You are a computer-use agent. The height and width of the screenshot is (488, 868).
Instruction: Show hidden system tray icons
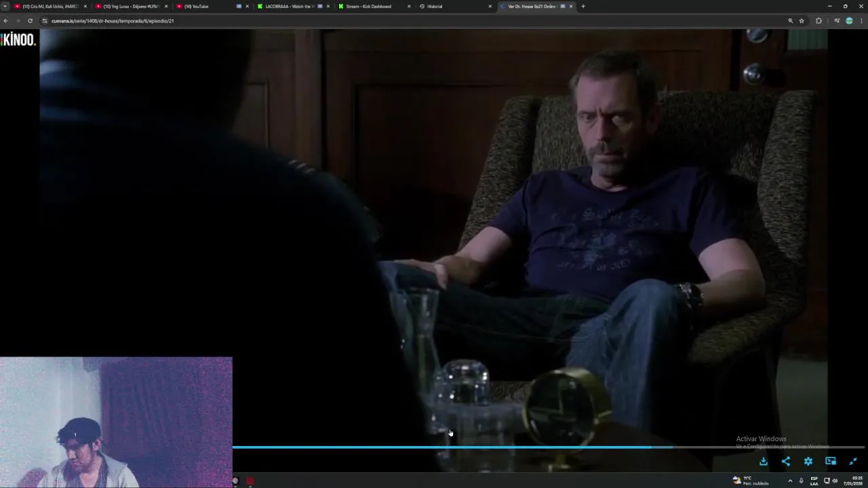[789, 481]
